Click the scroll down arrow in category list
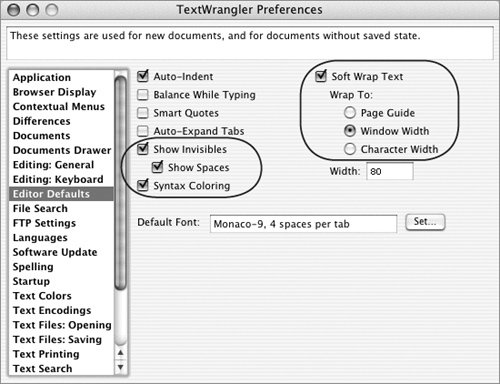The image size is (500, 384). (121, 367)
